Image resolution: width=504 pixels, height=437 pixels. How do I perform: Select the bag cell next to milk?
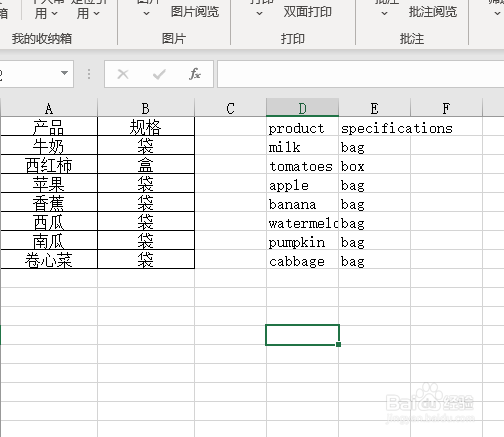pos(374,145)
